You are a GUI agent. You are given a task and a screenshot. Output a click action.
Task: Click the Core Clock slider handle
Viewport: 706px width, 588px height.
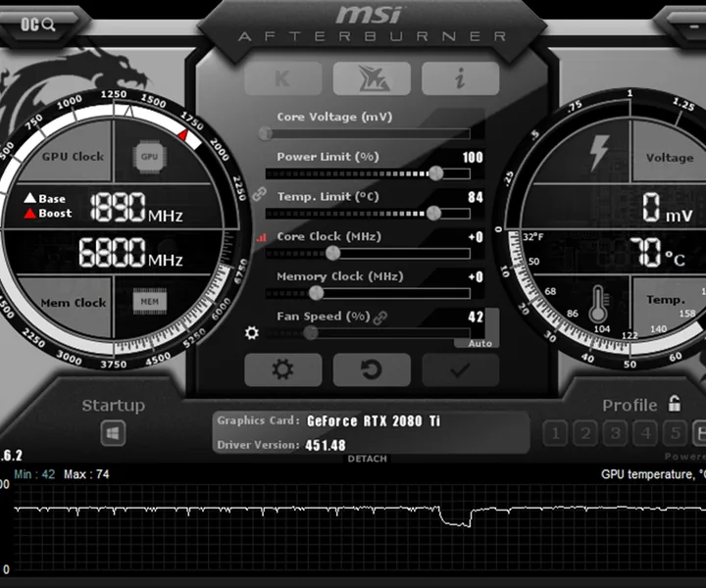[x=332, y=253]
